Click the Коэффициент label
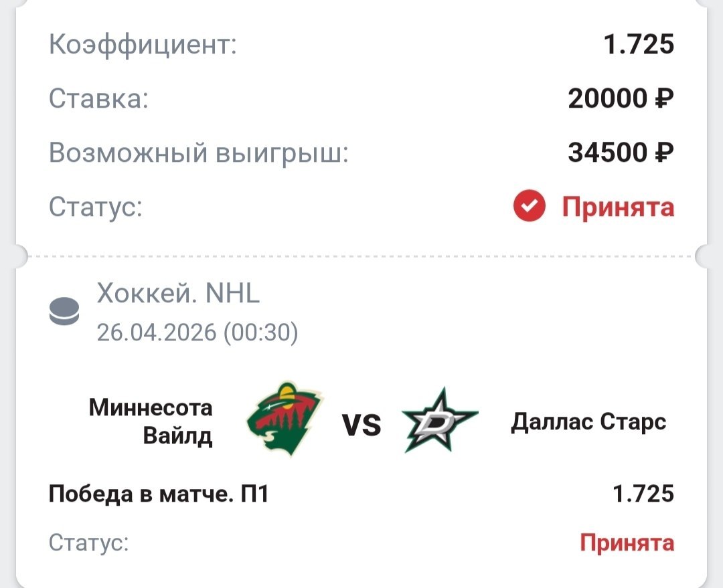723x588 pixels. pos(143,45)
